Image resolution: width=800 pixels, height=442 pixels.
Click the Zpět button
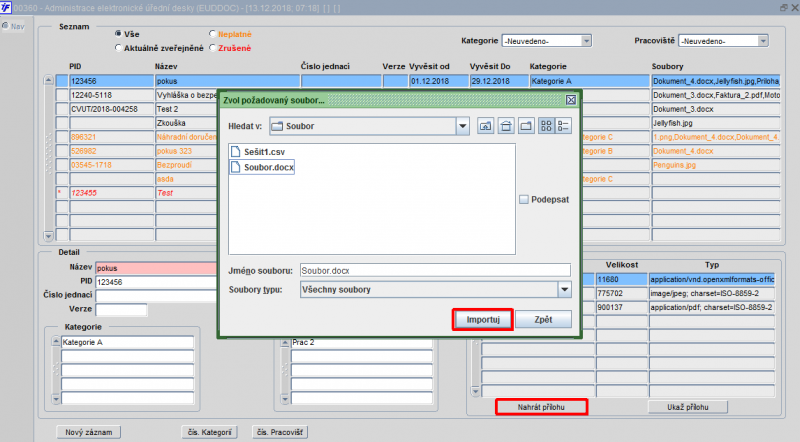coord(543,320)
